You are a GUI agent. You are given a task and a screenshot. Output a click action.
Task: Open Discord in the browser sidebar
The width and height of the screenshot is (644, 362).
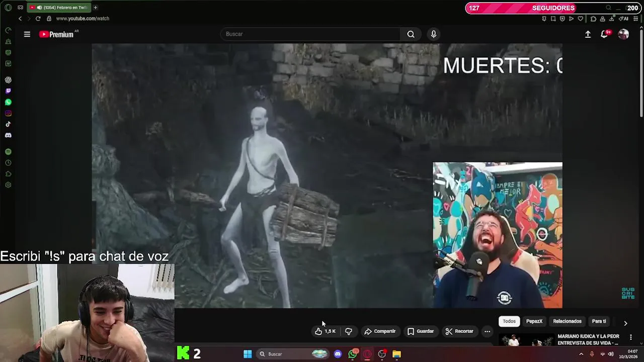click(x=8, y=135)
